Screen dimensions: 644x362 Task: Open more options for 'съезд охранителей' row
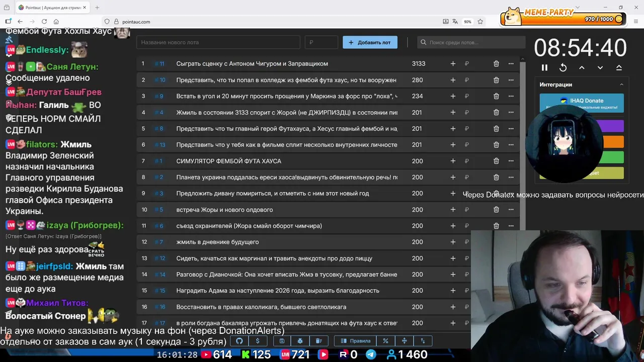tap(511, 226)
